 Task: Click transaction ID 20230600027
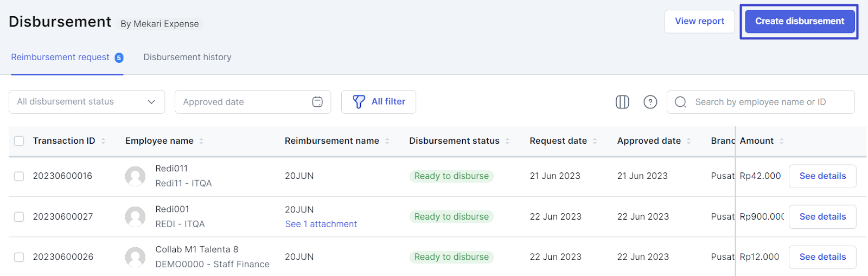(x=63, y=217)
